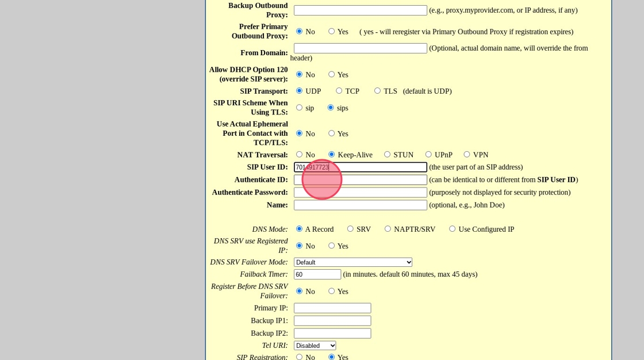Set NAT Traversal to No
The width and height of the screenshot is (644, 360).
(299, 154)
